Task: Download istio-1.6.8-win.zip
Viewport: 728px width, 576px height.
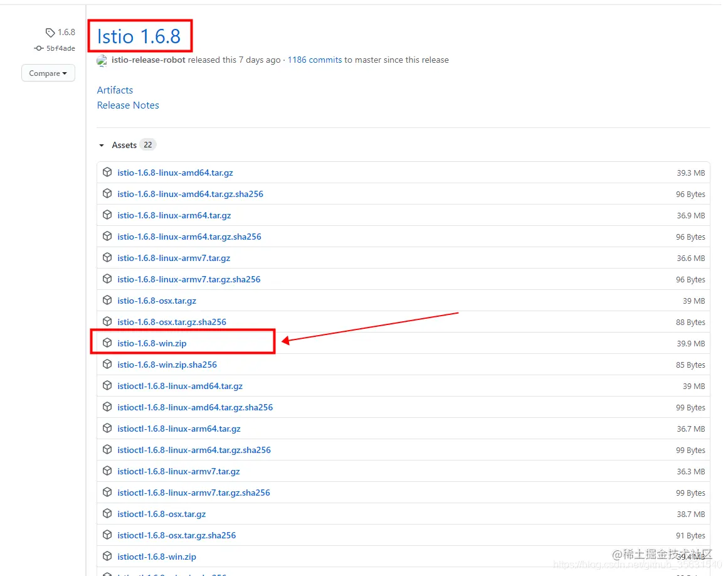Action: tap(152, 344)
